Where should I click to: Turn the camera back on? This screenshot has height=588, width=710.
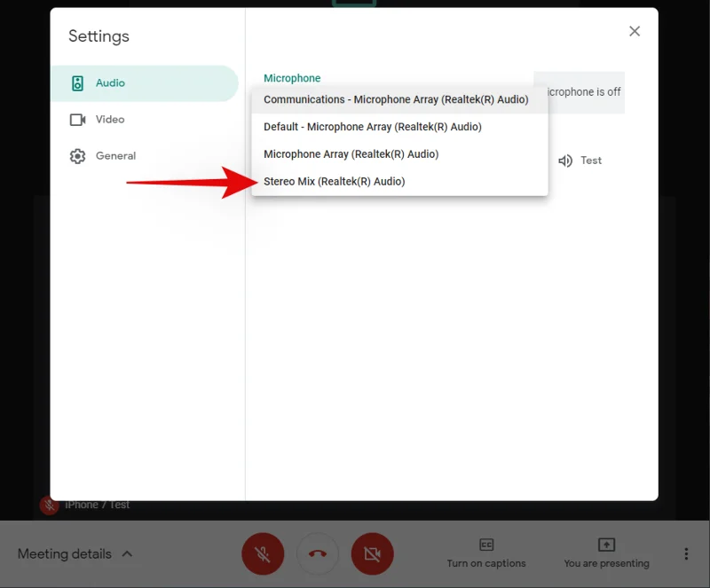373,553
